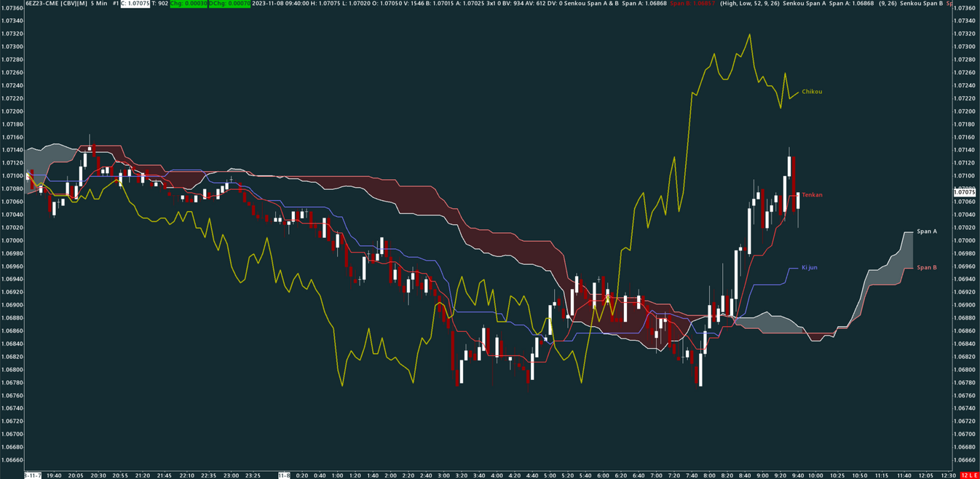Viewport: 980px width, 479px height.
Task: Click the 1.07100 level on left price scale
Action: (x=12, y=175)
